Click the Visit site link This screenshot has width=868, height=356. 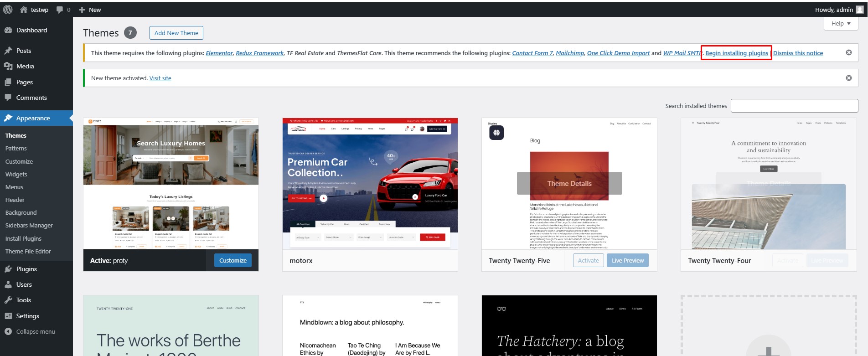pos(160,78)
